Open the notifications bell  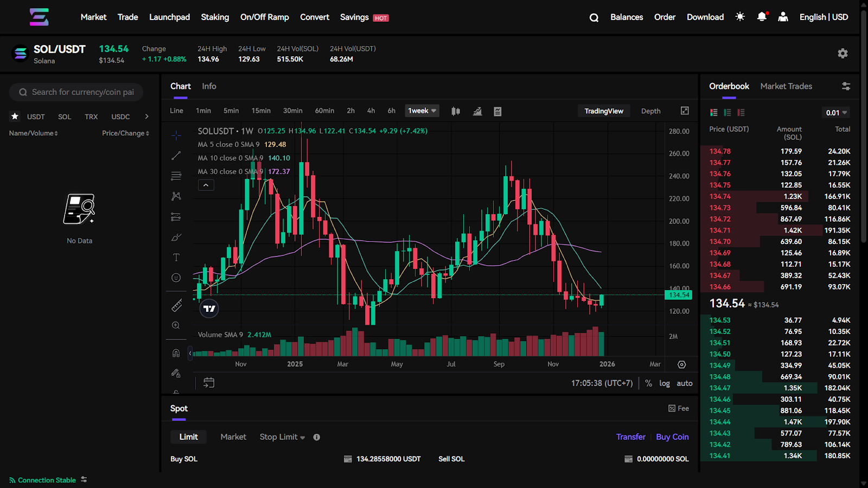click(762, 17)
